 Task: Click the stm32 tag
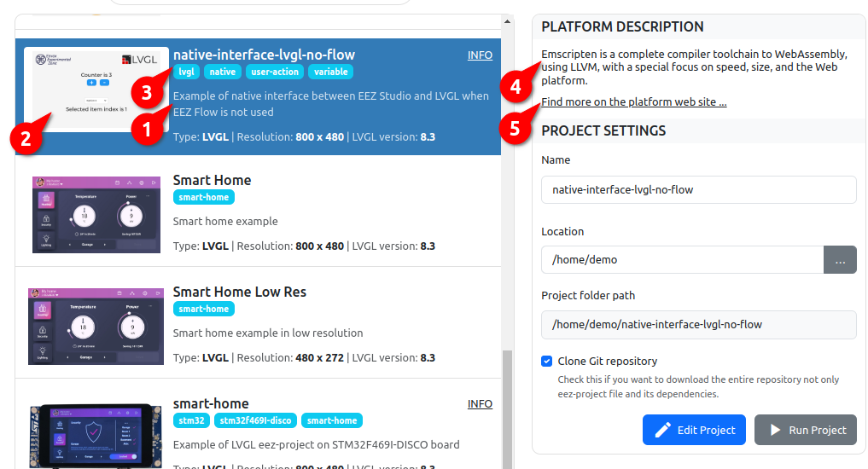pos(191,421)
